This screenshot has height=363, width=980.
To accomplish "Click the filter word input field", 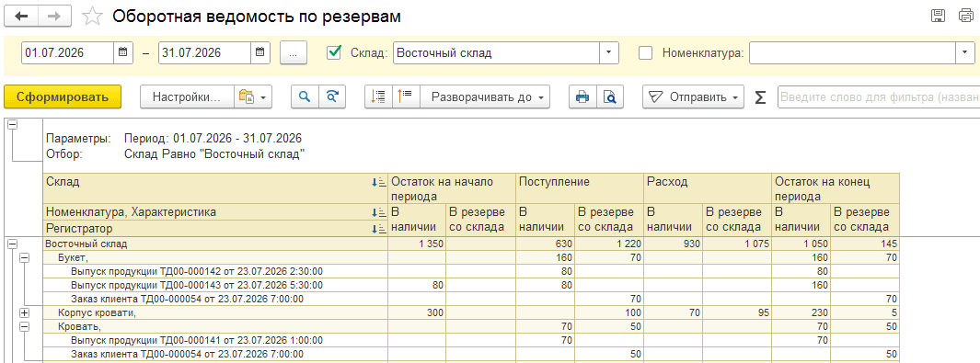I will [879, 97].
